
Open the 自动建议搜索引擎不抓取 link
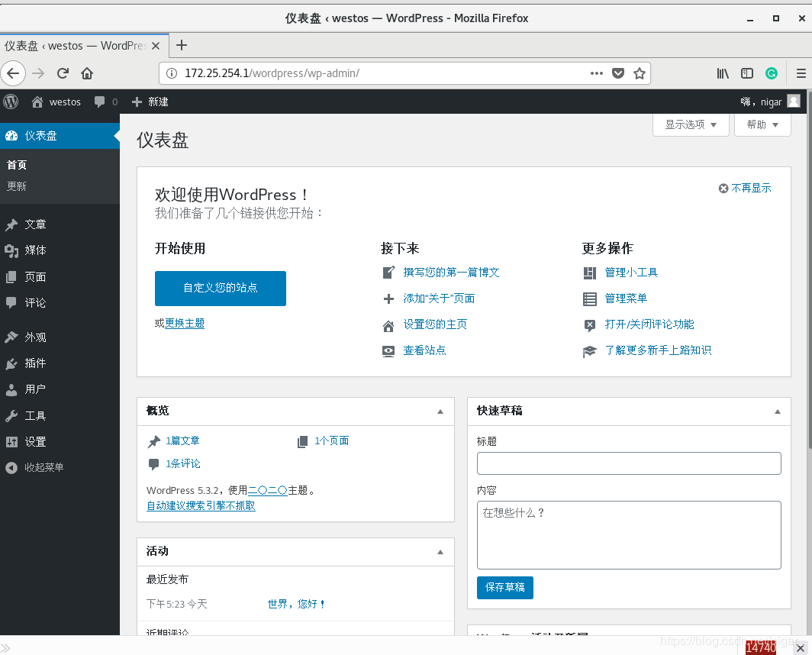click(x=201, y=505)
